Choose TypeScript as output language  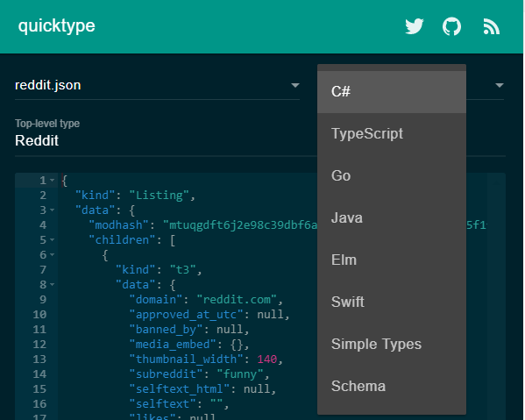(x=392, y=134)
